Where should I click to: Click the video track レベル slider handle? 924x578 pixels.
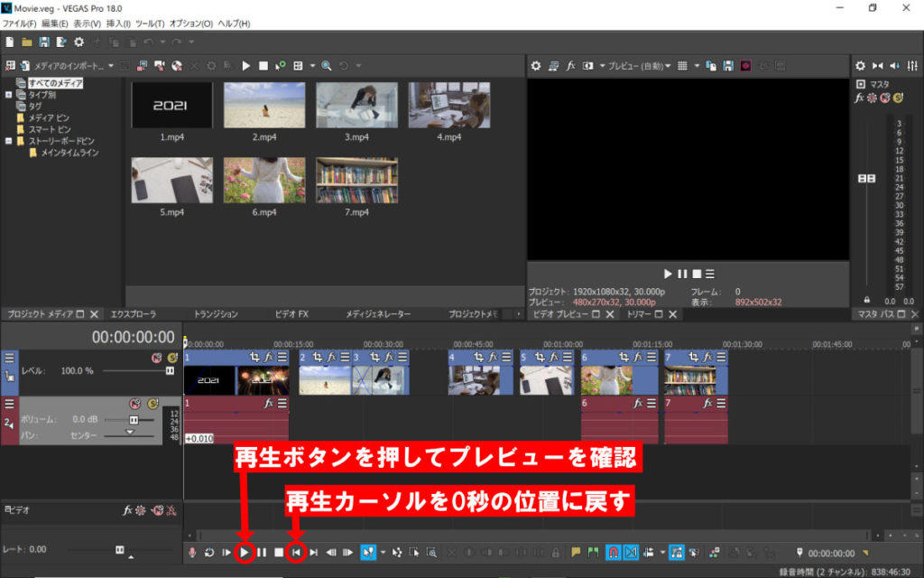click(x=169, y=370)
